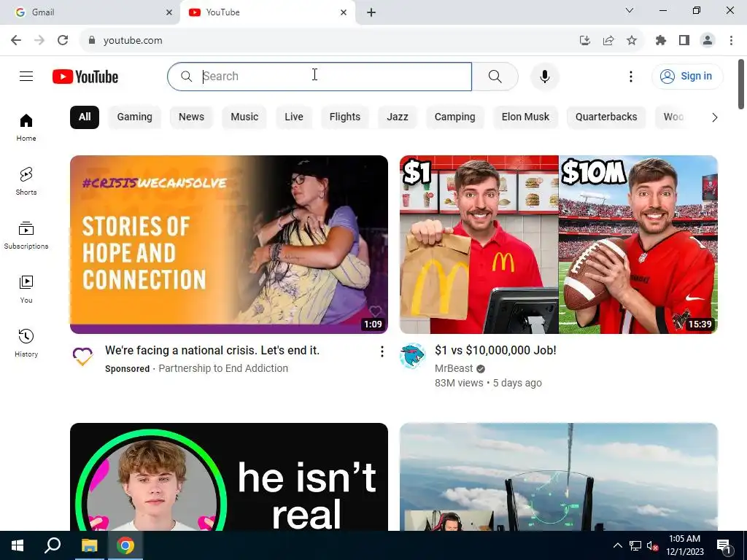Open Chrome extensions puzzle icon
Viewport: 747px width, 560px height.
tap(661, 40)
